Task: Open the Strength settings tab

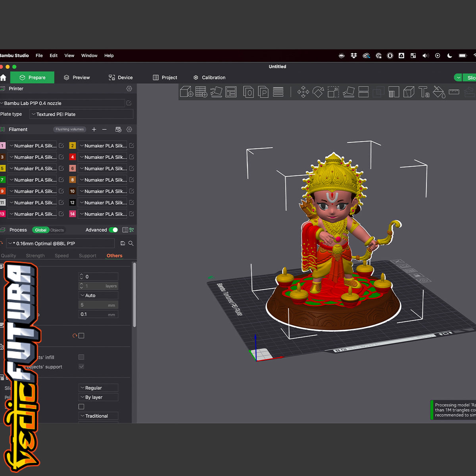Action: point(35,256)
